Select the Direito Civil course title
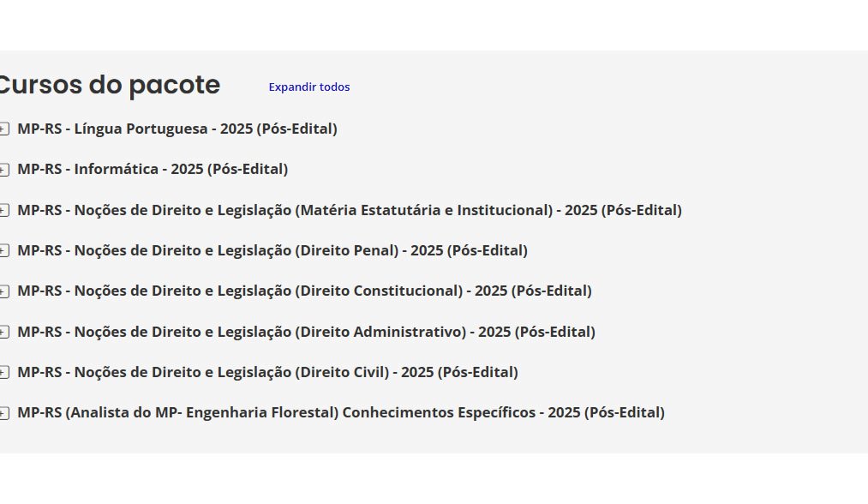This screenshot has width=868, height=504. [x=267, y=372]
